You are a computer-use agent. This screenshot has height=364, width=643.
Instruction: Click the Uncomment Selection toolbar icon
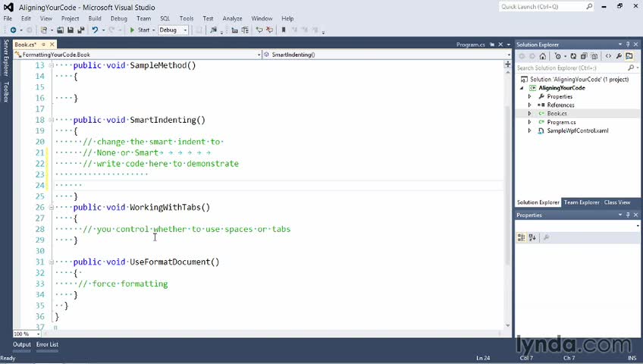pos(269,30)
